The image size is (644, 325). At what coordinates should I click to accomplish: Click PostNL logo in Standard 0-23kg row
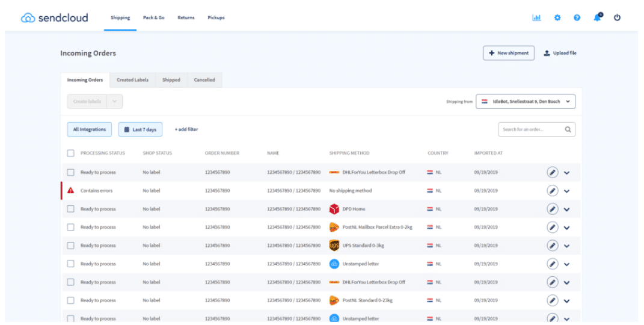tap(334, 300)
